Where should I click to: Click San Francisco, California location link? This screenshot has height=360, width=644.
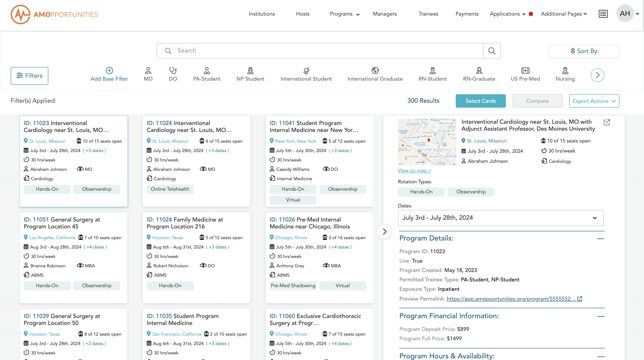click(x=176, y=334)
